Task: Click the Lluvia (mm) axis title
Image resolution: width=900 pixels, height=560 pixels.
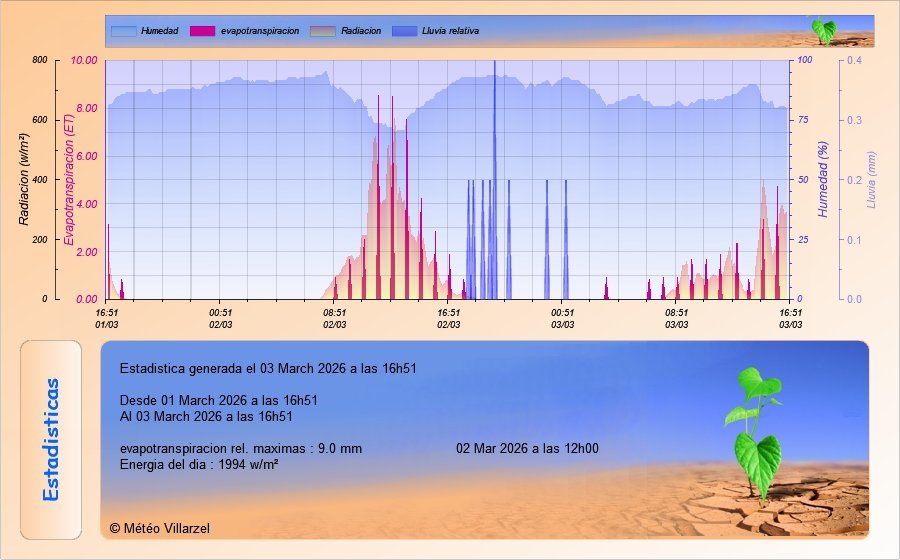Action: [x=872, y=180]
